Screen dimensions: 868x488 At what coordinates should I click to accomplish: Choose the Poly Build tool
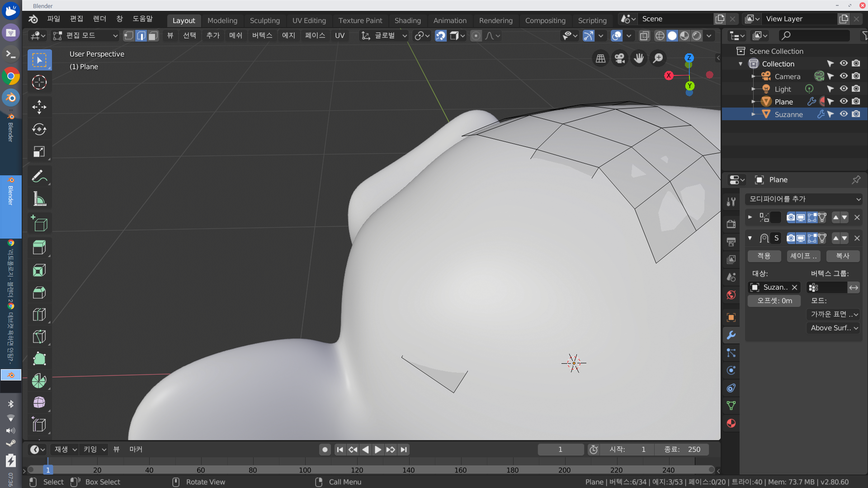pyautogui.click(x=39, y=359)
